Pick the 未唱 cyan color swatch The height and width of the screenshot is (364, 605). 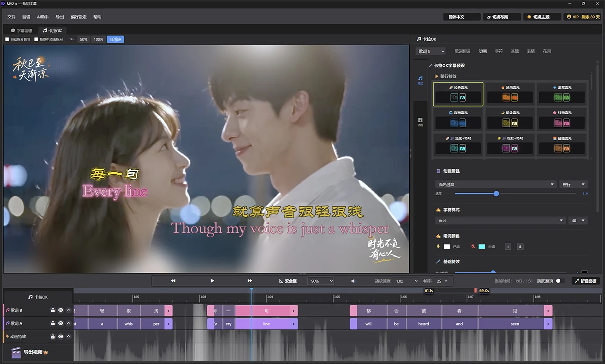482,247
